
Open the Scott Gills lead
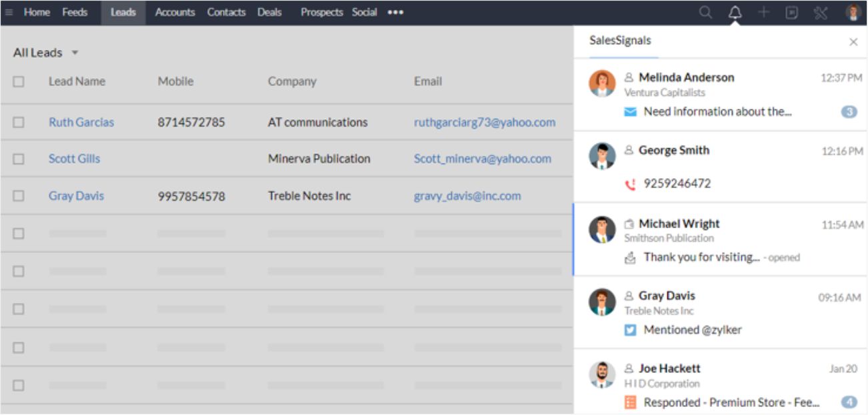(x=74, y=159)
